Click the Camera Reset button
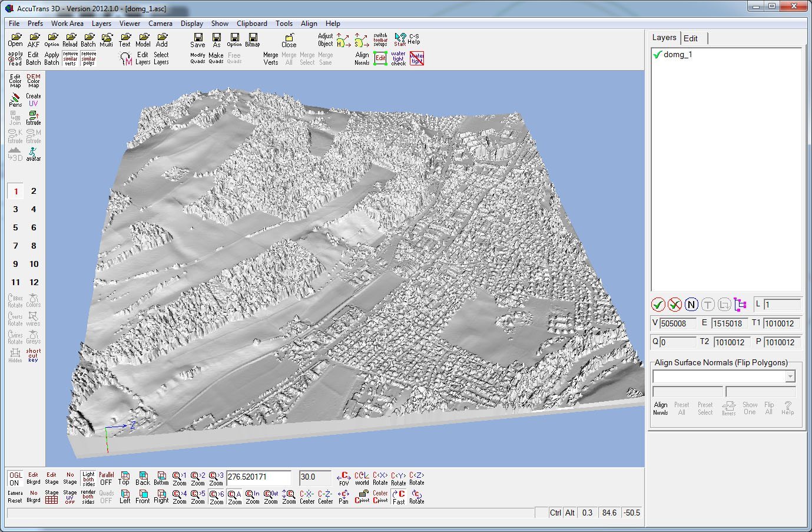Viewport: 812px width, 532px height. (x=15, y=497)
